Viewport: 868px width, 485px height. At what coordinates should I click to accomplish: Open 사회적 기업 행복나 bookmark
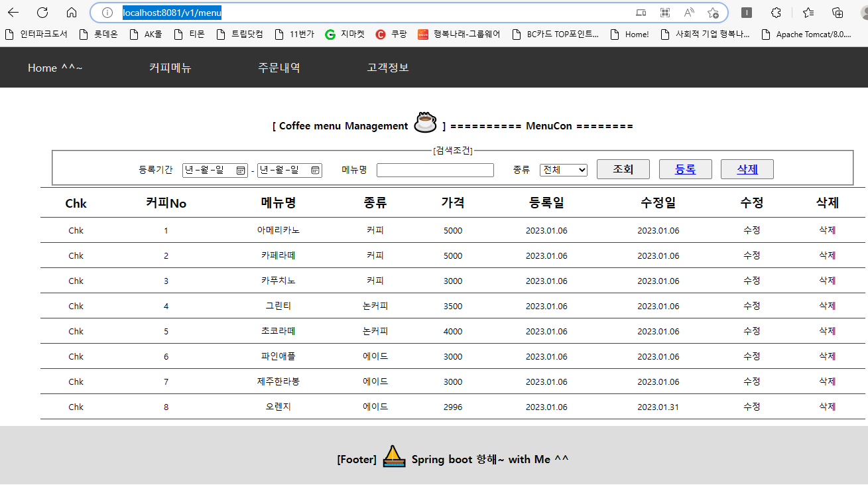706,35
